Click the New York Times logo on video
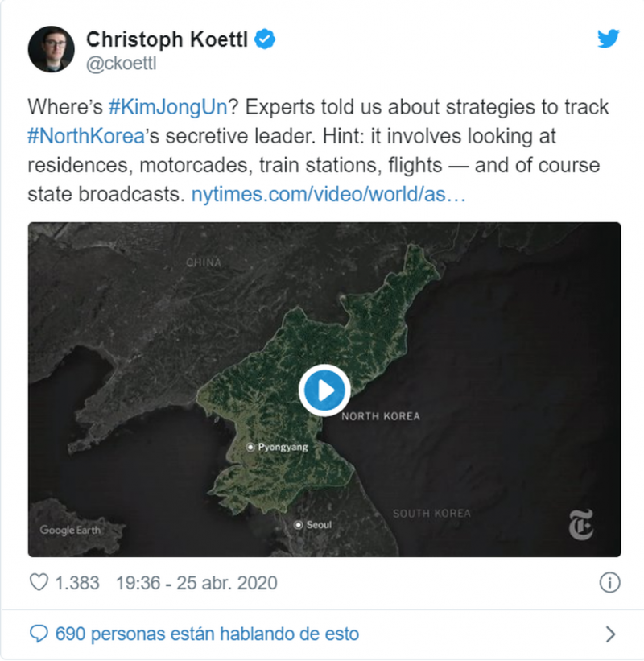Screen dimensions: 644x661 point(580,526)
